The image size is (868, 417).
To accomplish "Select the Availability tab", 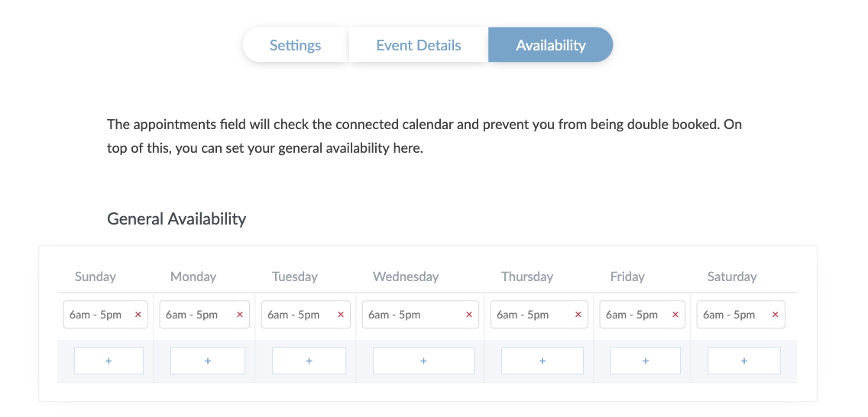I will tap(550, 45).
